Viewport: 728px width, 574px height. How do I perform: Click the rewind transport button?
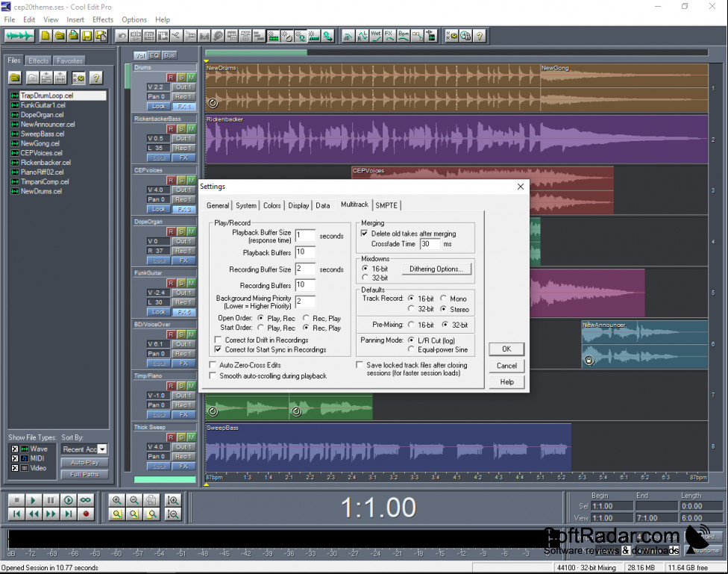pyautogui.click(x=34, y=514)
